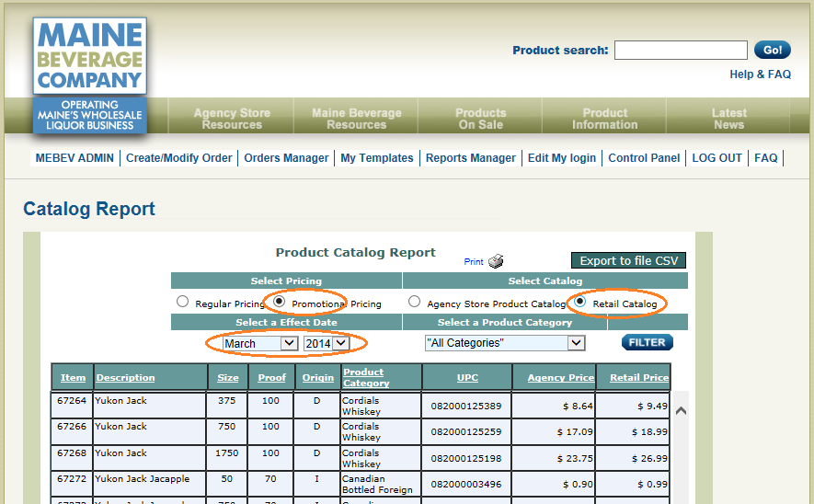The image size is (814, 504).
Task: Click the $ 23.75 agency price
Action: [x=575, y=458]
